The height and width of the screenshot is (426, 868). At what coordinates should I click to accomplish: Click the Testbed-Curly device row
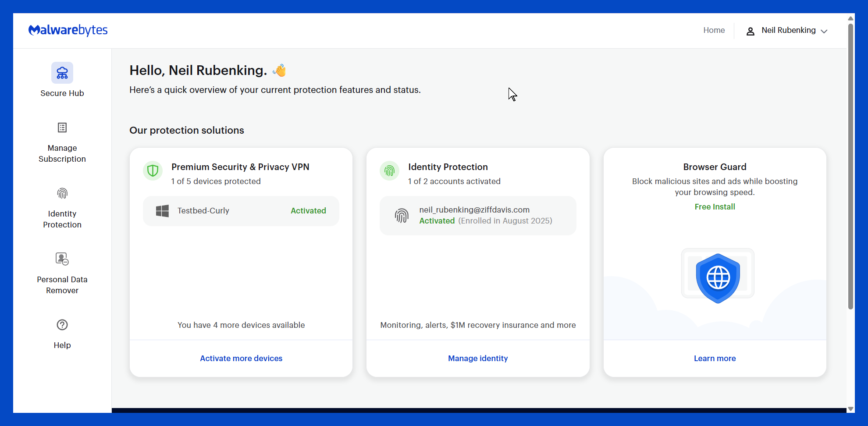point(241,211)
